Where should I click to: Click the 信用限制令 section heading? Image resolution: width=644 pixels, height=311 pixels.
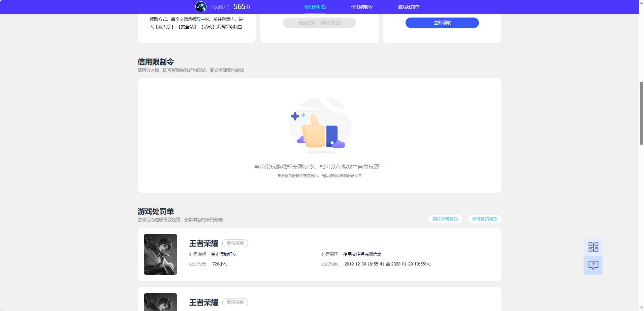156,62
